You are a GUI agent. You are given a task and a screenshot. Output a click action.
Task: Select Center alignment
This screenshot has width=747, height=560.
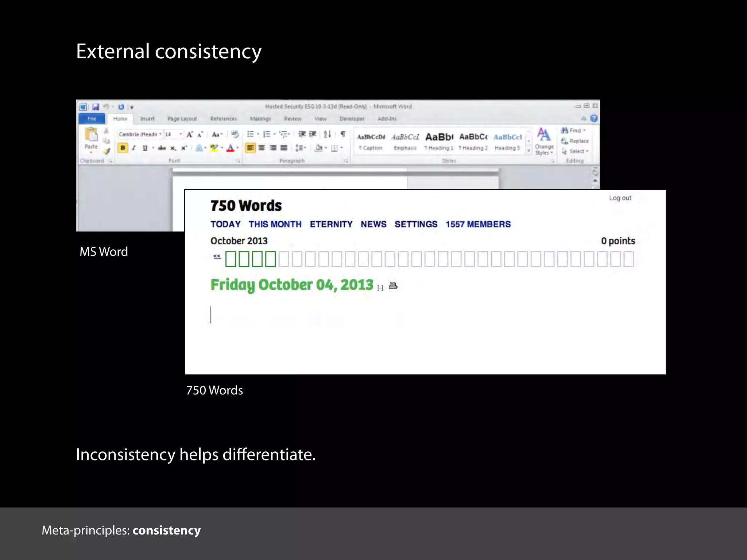(x=262, y=148)
